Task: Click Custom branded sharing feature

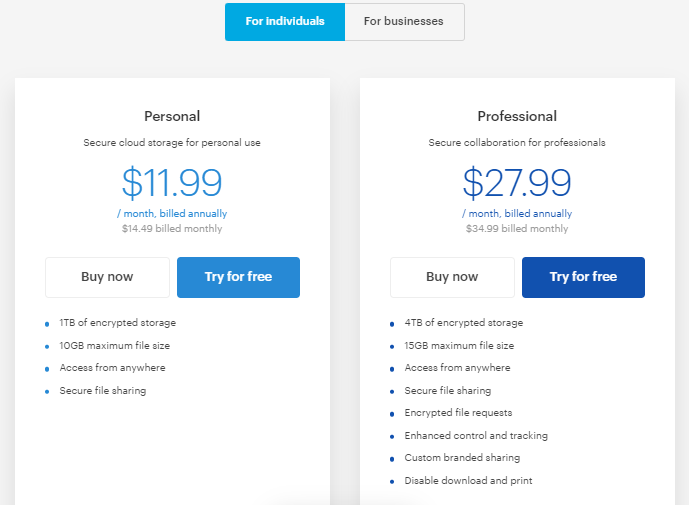Action: coord(462,458)
